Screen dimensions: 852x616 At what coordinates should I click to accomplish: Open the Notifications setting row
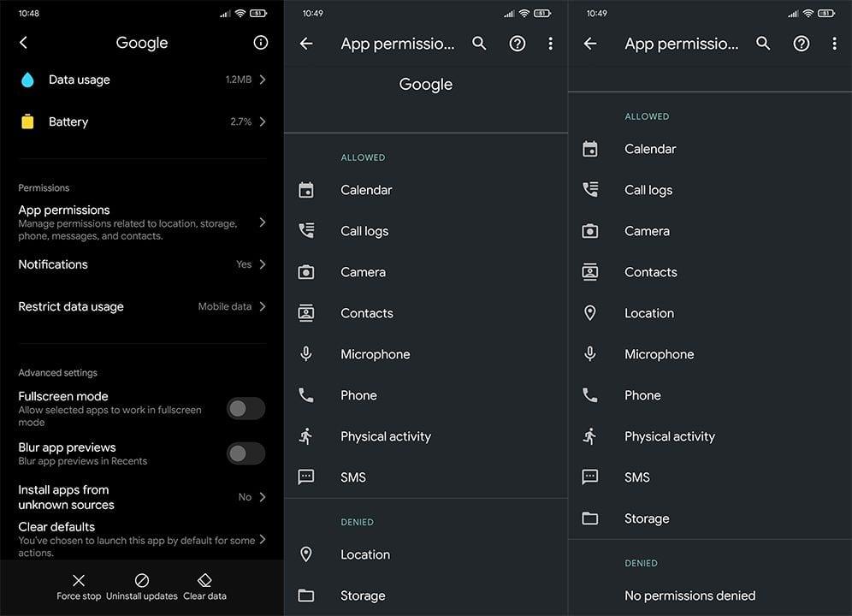pyautogui.click(x=142, y=264)
